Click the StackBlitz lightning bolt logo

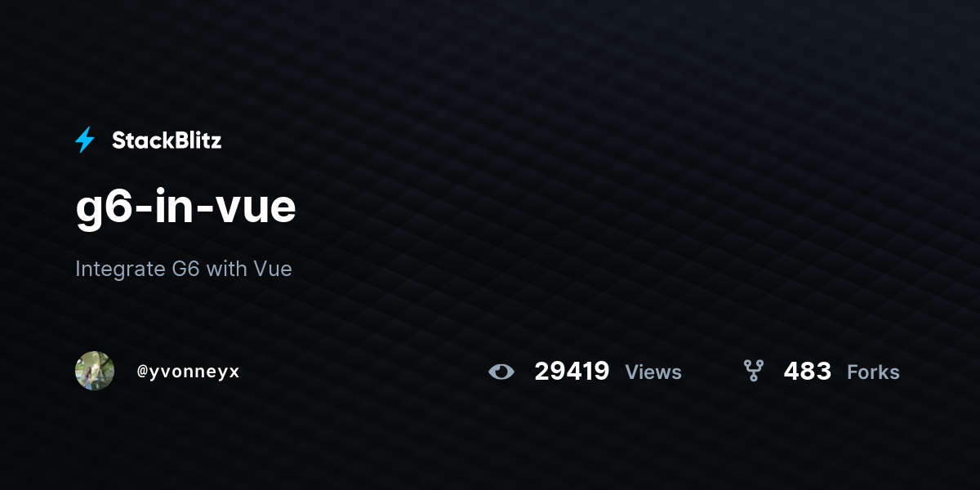point(85,140)
